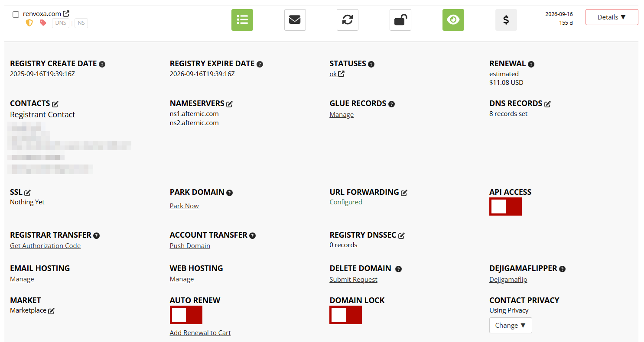Click Get Authorization Code link
The width and height of the screenshot is (644, 342).
pyautogui.click(x=45, y=246)
